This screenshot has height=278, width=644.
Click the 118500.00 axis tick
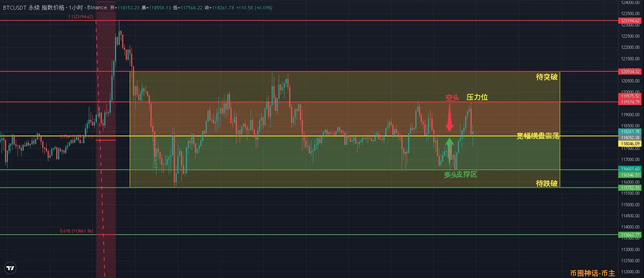click(x=630, y=126)
